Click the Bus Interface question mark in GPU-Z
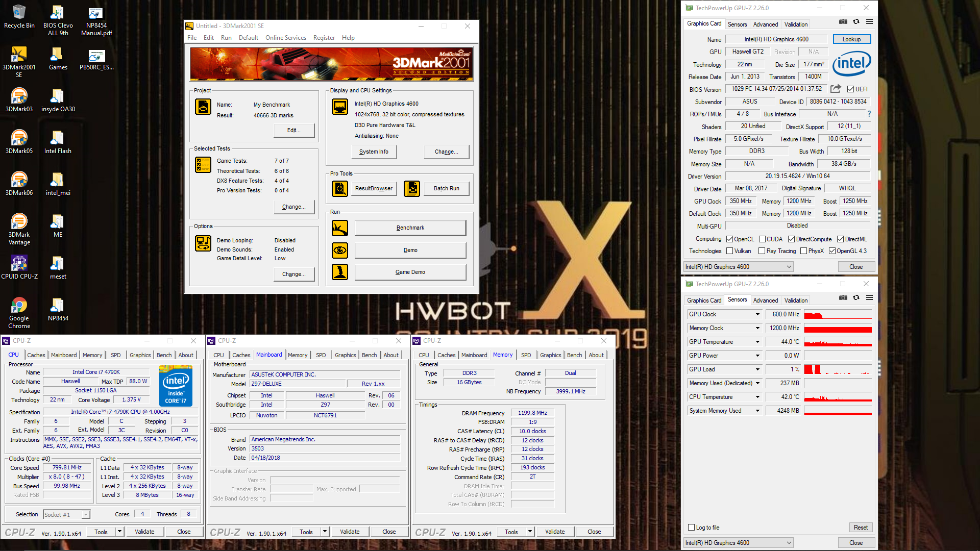Screen dimensions: 980x551 (869, 114)
